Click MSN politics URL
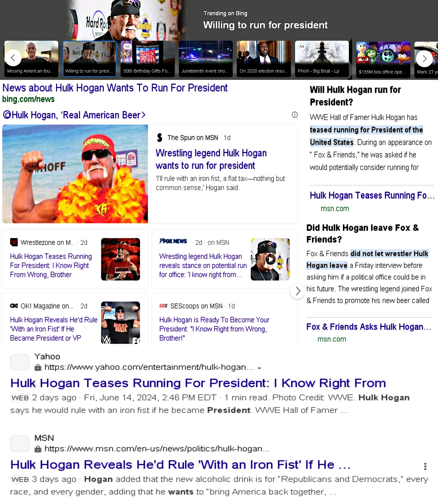The width and height of the screenshot is (438, 504). click(x=157, y=449)
